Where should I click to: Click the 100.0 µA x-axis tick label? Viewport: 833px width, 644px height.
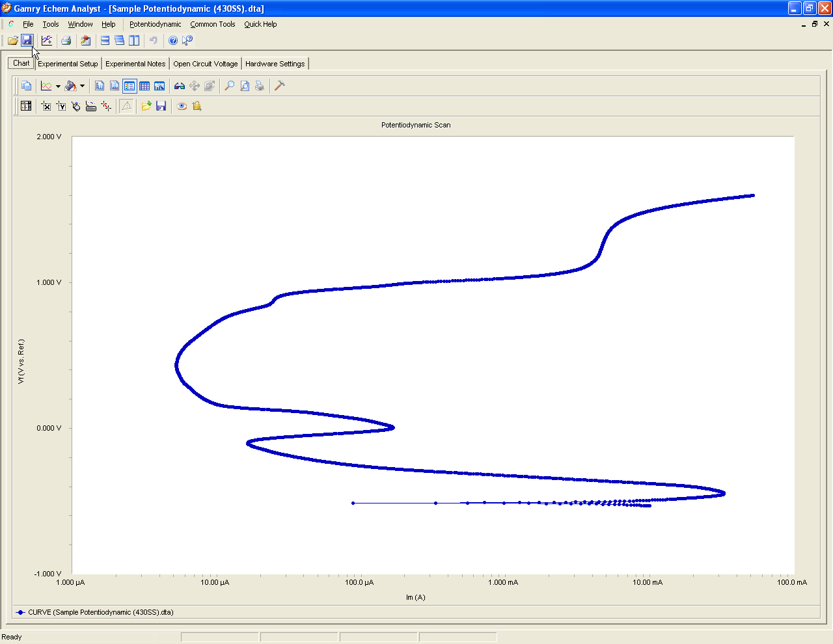point(359,582)
